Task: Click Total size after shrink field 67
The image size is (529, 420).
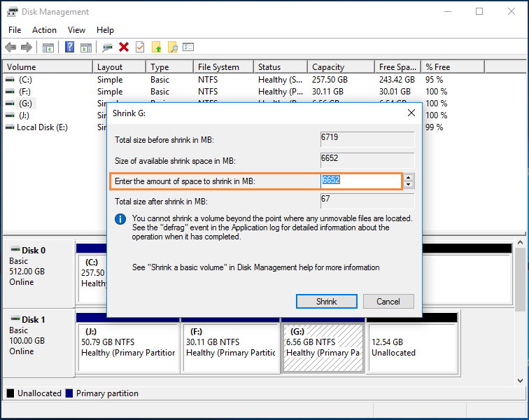Action: (x=367, y=201)
